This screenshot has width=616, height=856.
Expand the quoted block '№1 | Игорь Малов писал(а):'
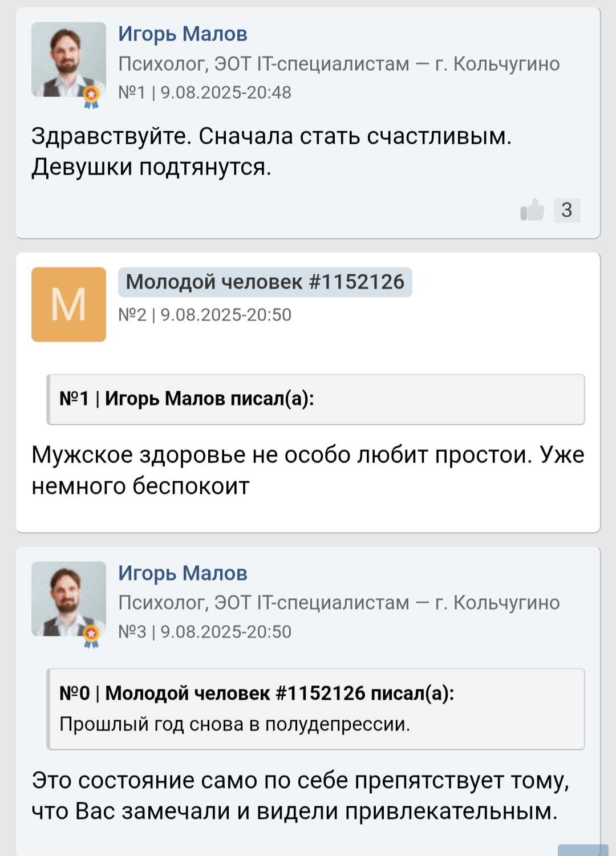click(315, 399)
